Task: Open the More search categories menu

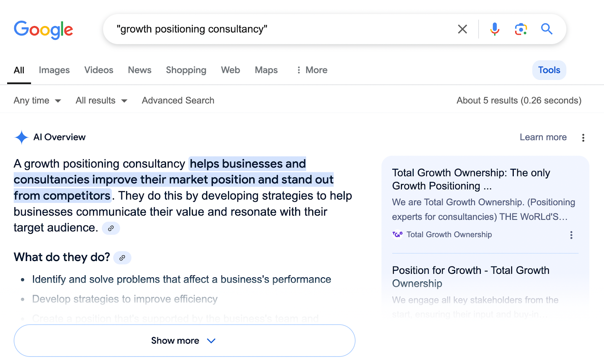Action: point(312,70)
